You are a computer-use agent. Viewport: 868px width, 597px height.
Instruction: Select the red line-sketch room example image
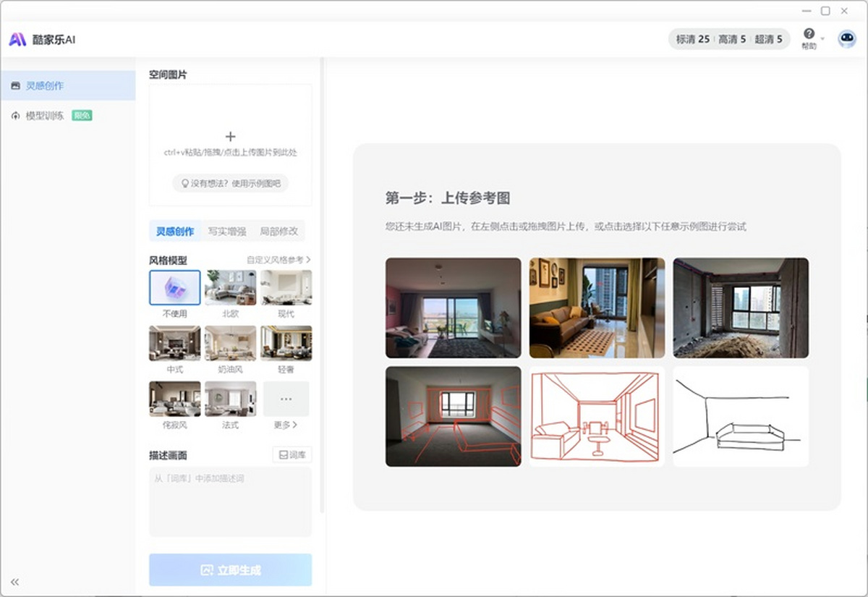(597, 416)
